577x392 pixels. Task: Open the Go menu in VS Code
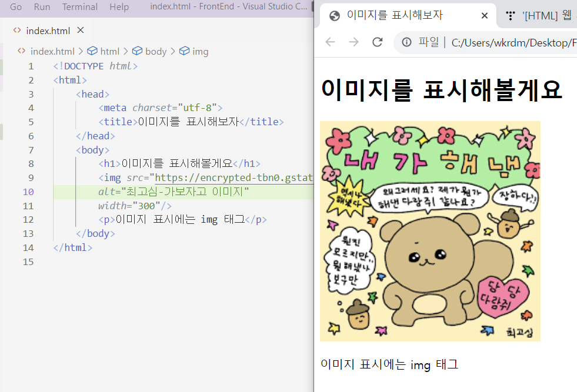click(x=16, y=7)
